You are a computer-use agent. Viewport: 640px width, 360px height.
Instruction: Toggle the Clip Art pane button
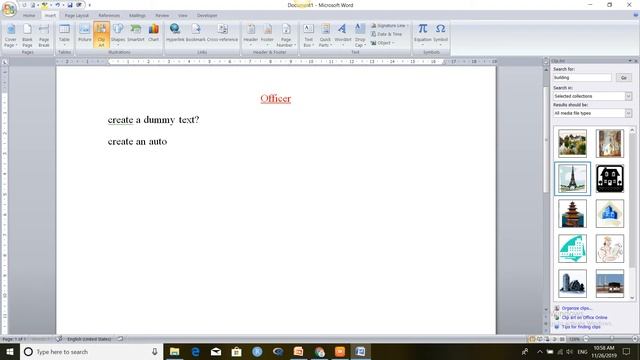[x=101, y=35]
